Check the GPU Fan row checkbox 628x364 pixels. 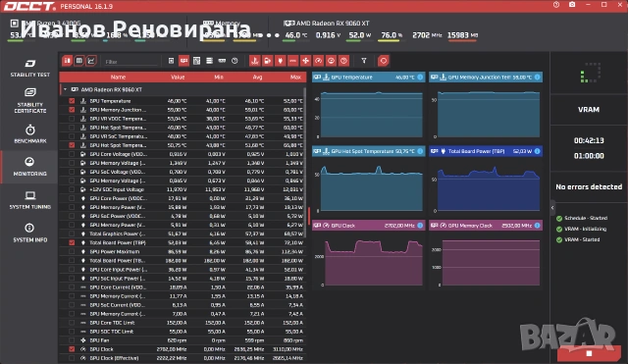(72, 340)
